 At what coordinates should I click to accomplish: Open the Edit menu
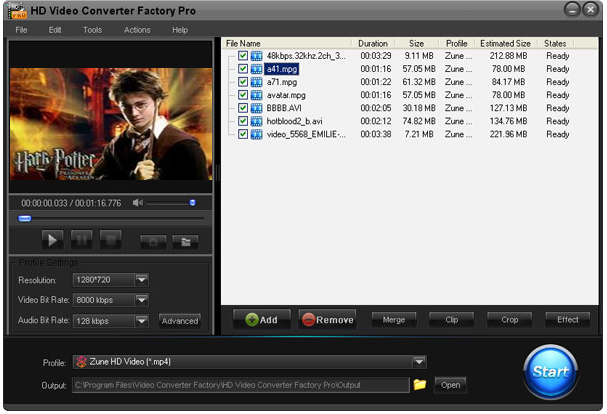[55, 30]
